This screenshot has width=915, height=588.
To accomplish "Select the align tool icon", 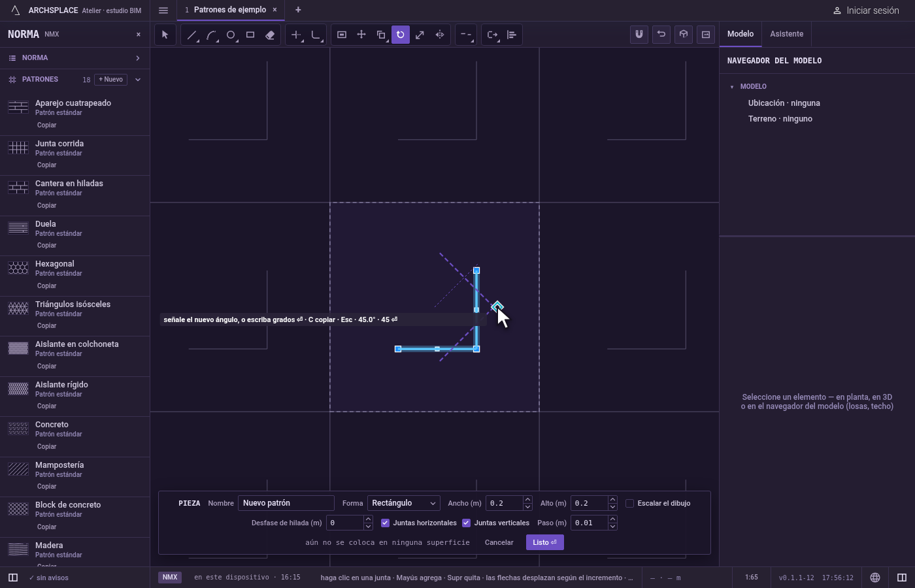I will point(512,35).
